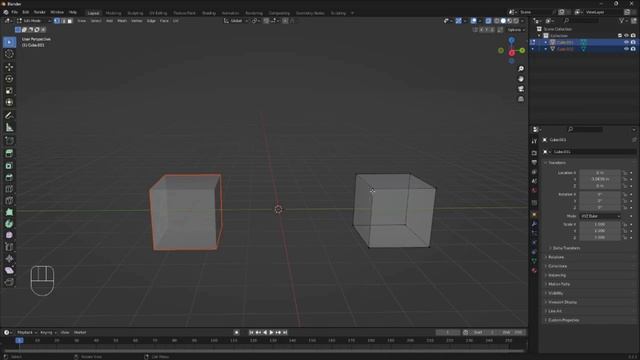Image resolution: width=640 pixels, height=360 pixels.
Task: Collapse the Transform panel
Action: [x=557, y=162]
